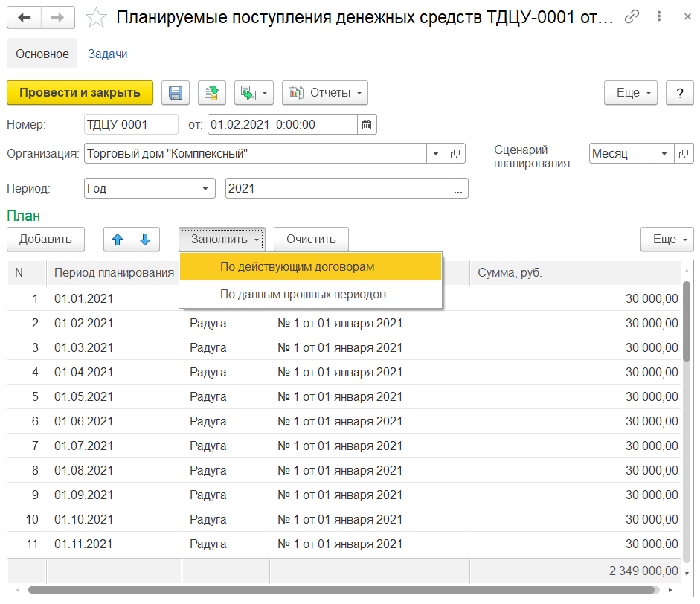Image resolution: width=700 pixels, height=604 pixels.
Task: Switch to the Задачи tab
Action: point(107,54)
